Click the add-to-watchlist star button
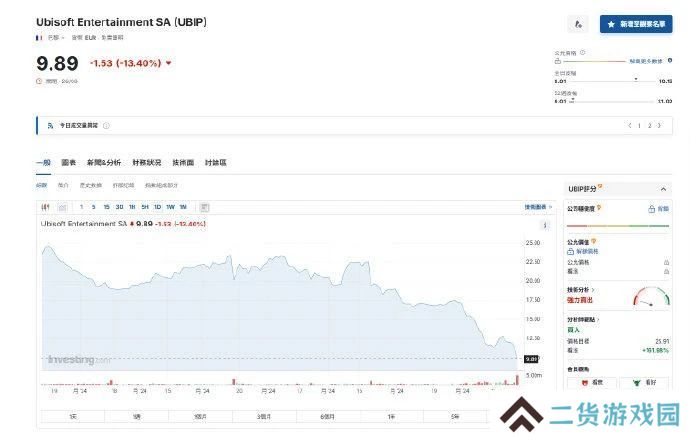 tap(635, 24)
